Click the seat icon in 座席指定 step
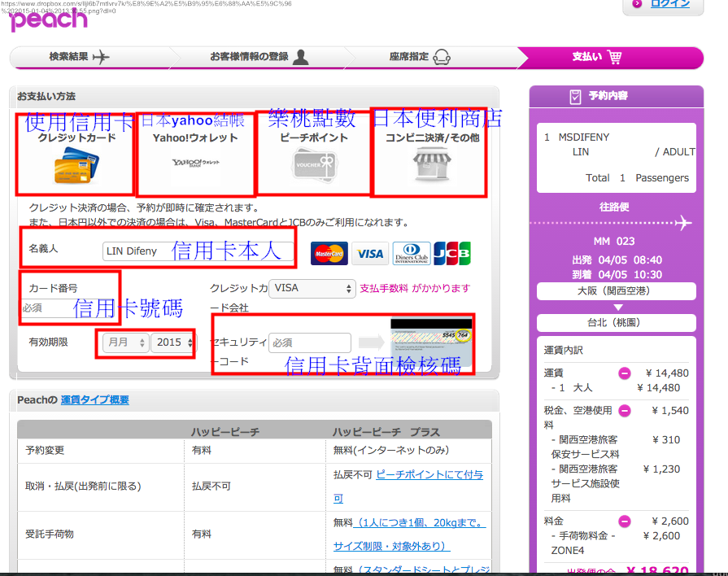This screenshot has width=728, height=576. pyautogui.click(x=441, y=57)
